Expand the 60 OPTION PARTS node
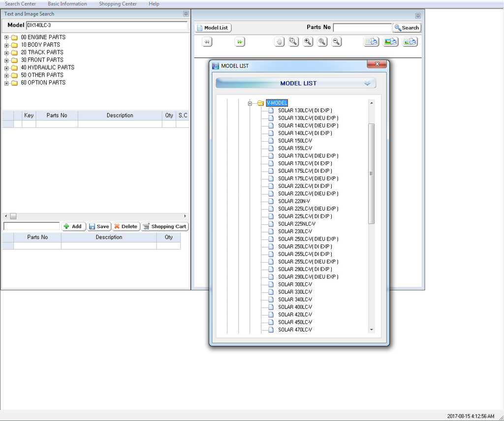Image resolution: width=504 pixels, height=421 pixels. [x=6, y=83]
